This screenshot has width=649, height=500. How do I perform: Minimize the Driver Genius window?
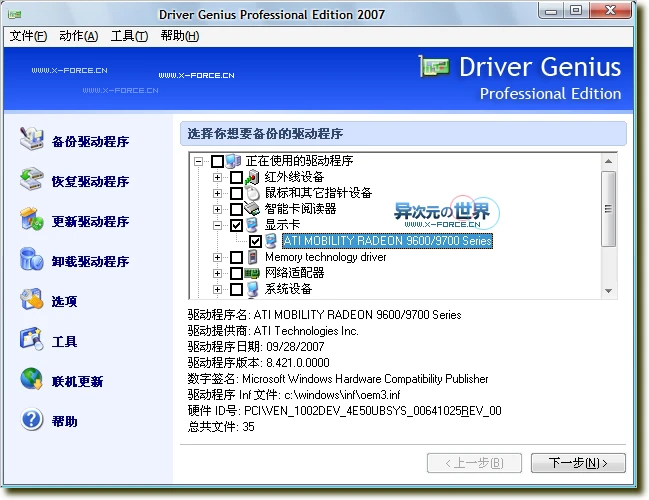tap(551, 11)
